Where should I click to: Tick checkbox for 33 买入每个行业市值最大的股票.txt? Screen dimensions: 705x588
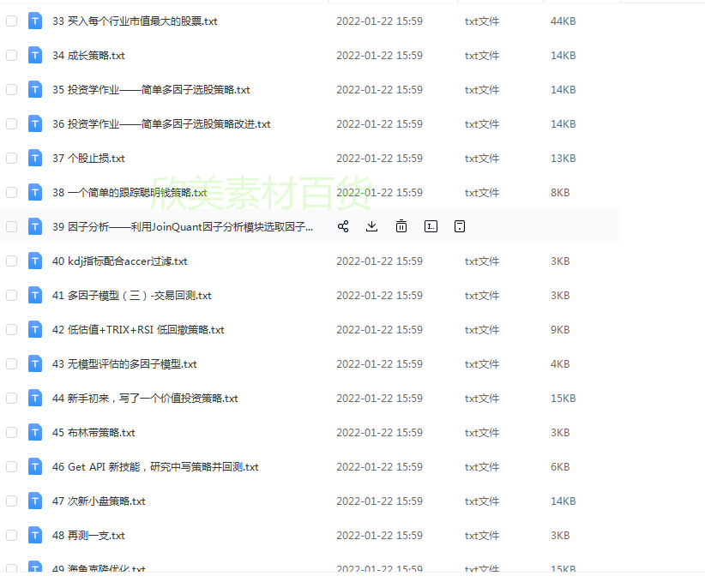point(12,21)
